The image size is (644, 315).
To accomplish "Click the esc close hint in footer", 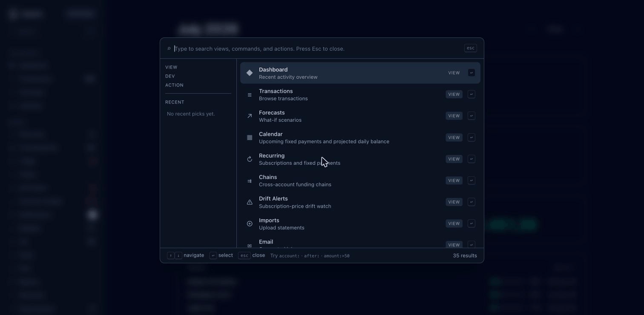I will (252, 255).
